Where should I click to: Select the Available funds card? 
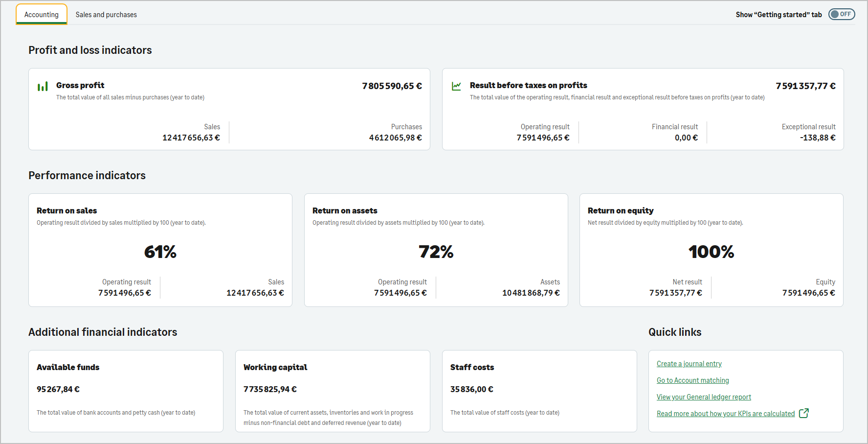126,391
